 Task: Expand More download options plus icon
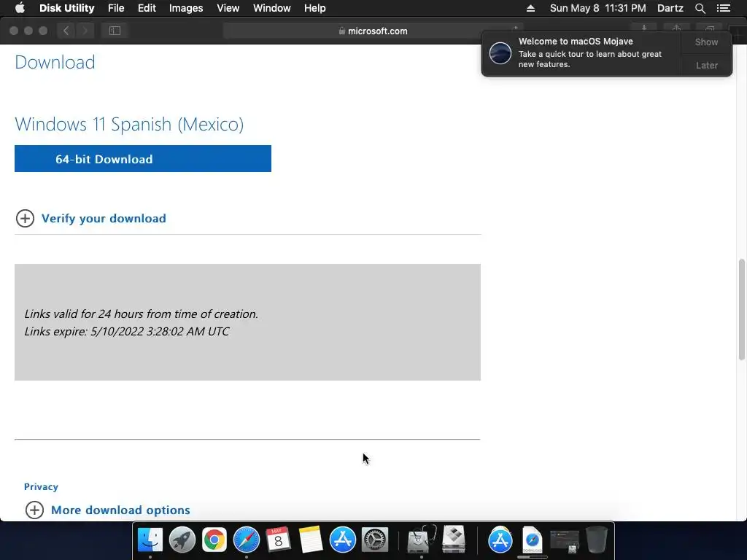click(34, 510)
